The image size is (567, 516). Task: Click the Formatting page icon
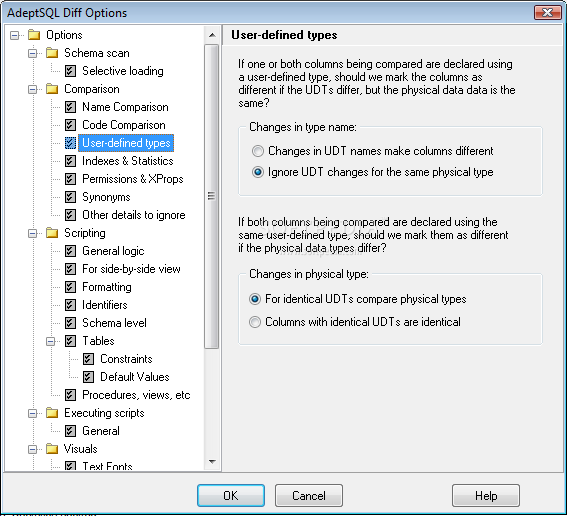[70, 287]
